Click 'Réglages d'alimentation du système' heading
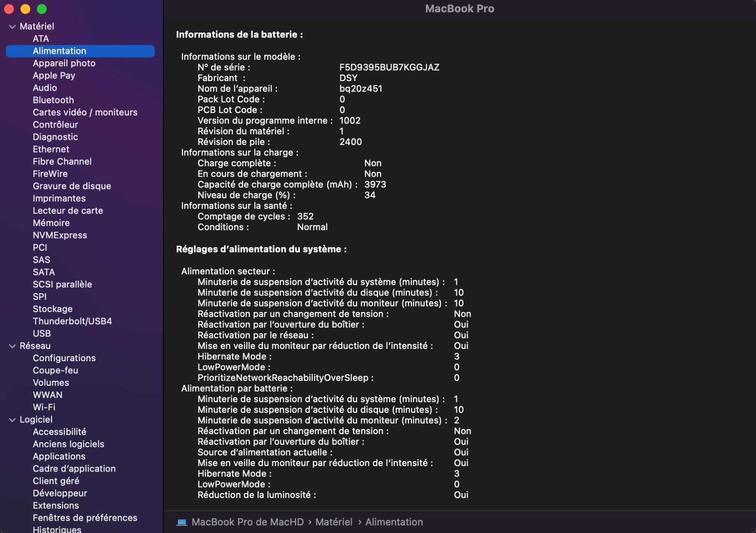The image size is (756, 533). [261, 249]
